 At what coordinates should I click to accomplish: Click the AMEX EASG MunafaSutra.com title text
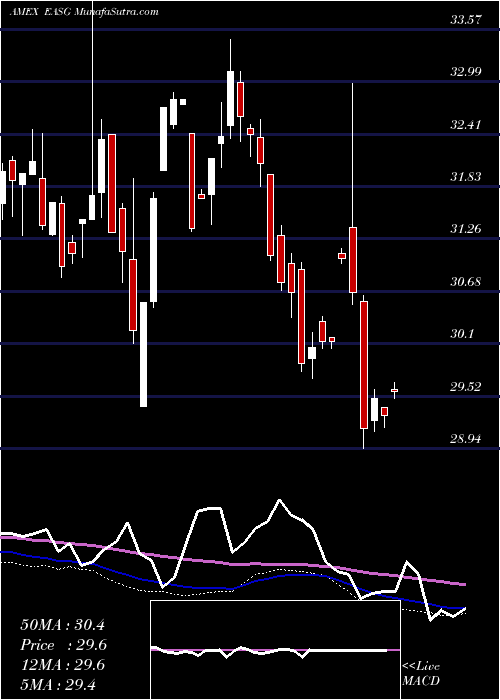[x=84, y=12]
